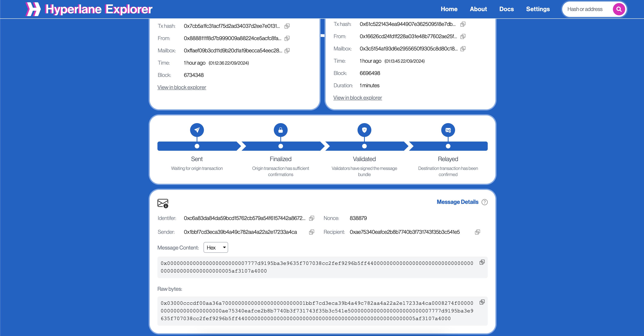This screenshot has height=336, width=644.
Task: Open the Hex message content format dropdown
Action: (216, 247)
